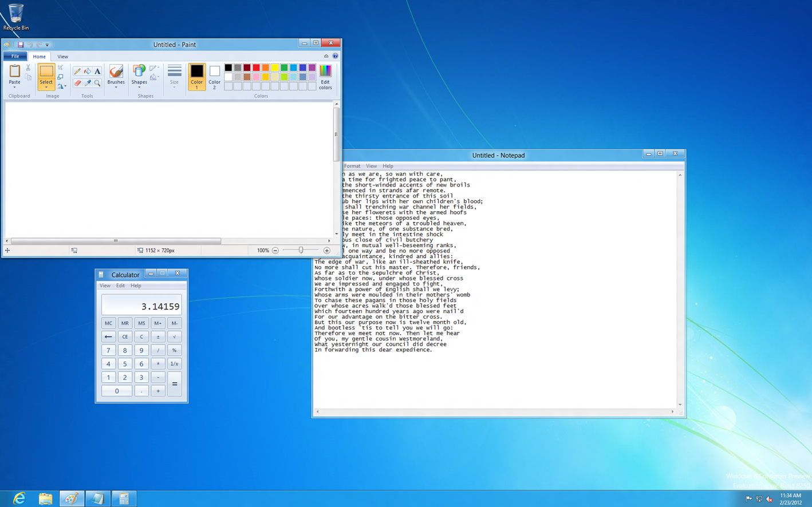Toggle Color 1 as active color
The height and width of the screenshot is (507, 812).
tap(196, 77)
